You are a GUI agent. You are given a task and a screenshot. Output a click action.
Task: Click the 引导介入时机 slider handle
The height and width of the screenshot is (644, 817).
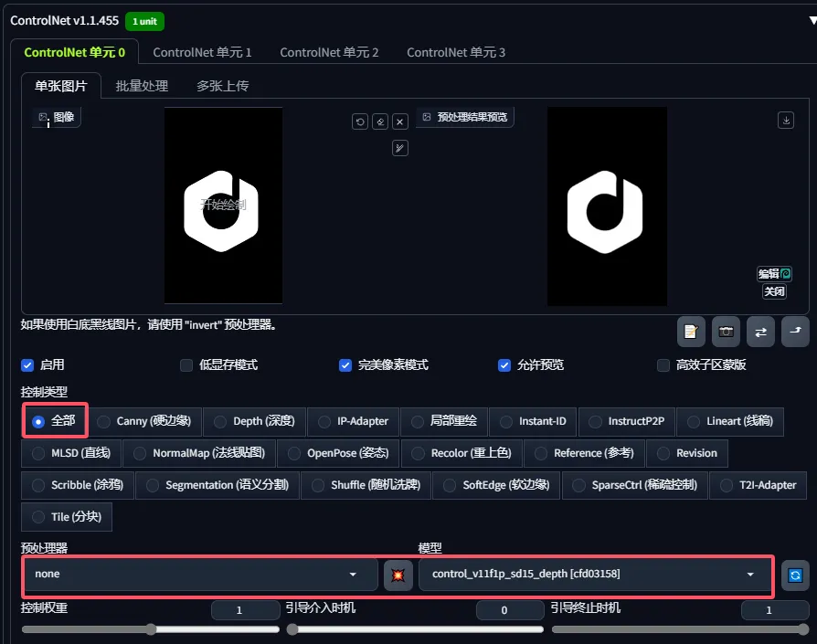292,629
